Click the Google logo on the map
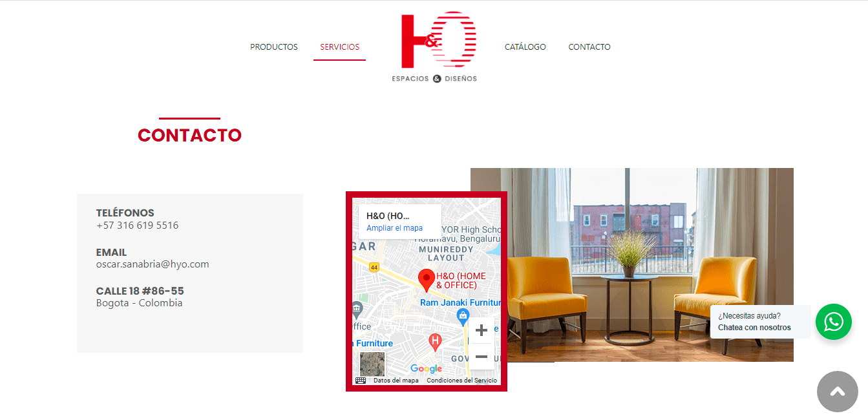The image size is (868, 420). [x=427, y=369]
